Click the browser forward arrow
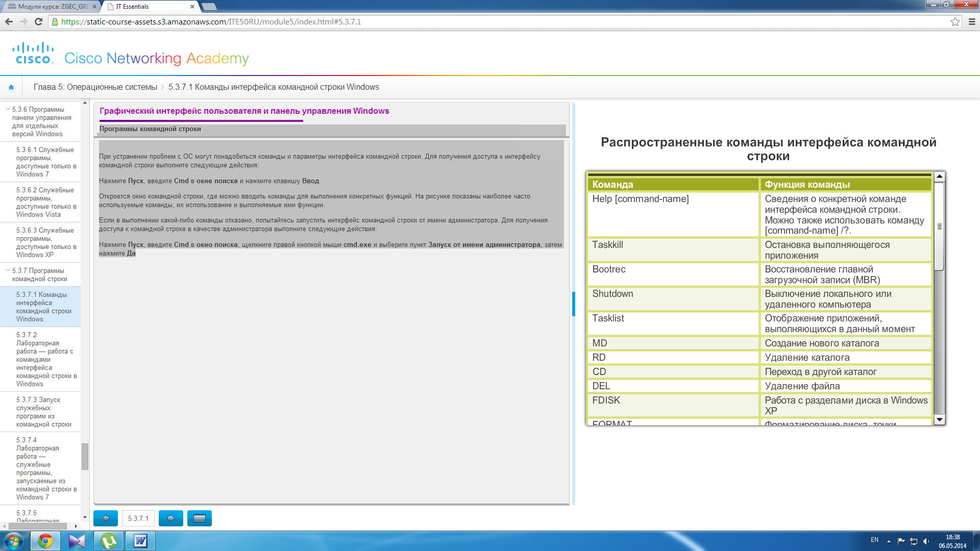Screen dimensions: 980x551 point(23,21)
